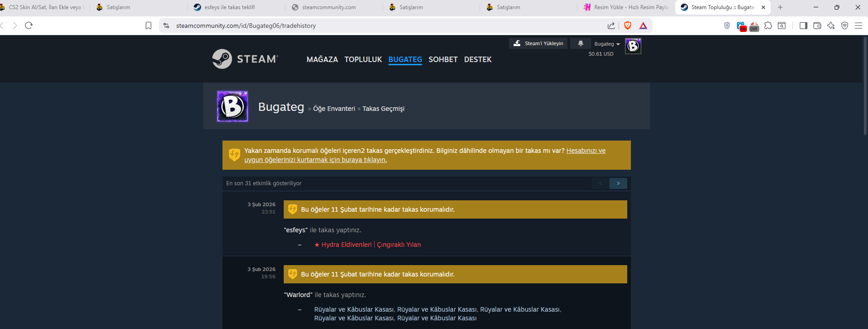Viewport: 868px width, 329px height.
Task: Expand the Bugateg account dropdown
Action: (607, 44)
